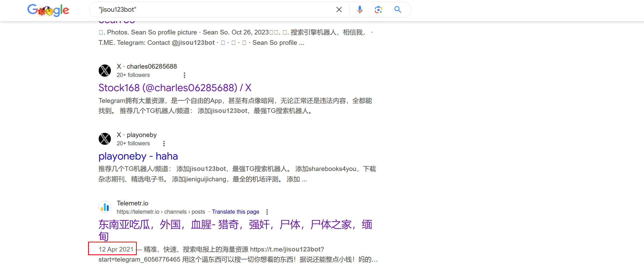The image size is (644, 280).
Task: Click the Telemetr.io favicon
Action: tap(105, 207)
